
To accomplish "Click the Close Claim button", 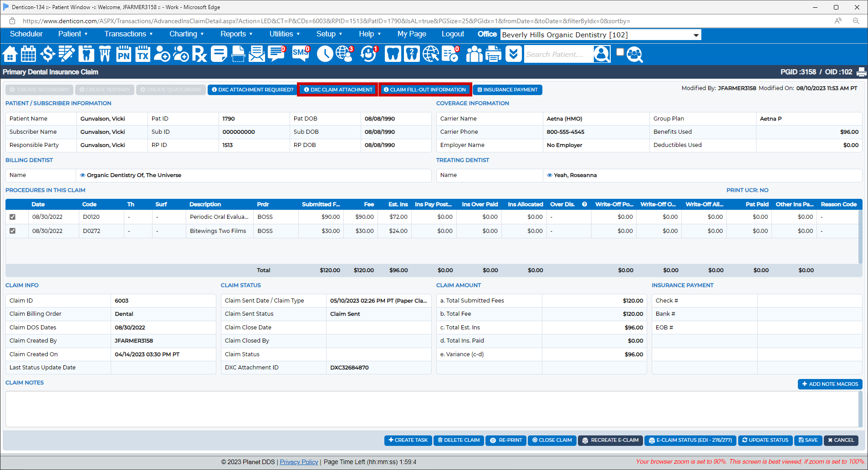I will coord(552,440).
